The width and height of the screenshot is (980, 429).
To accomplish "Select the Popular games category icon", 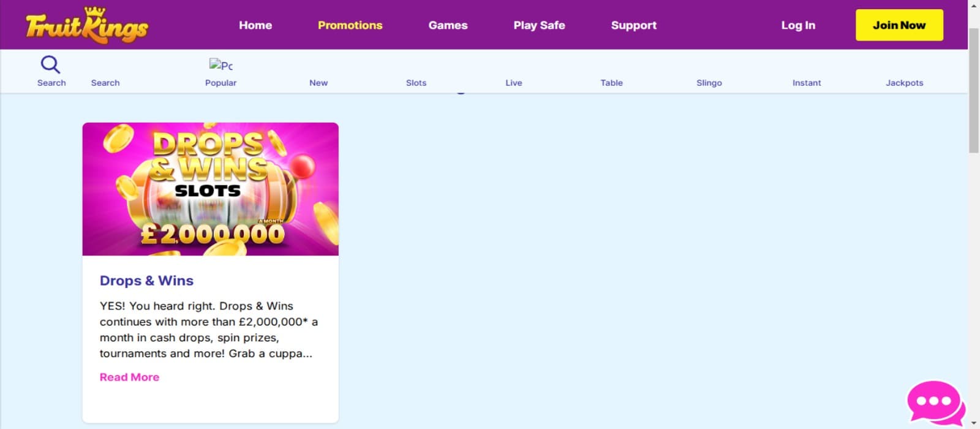I will tap(221, 66).
